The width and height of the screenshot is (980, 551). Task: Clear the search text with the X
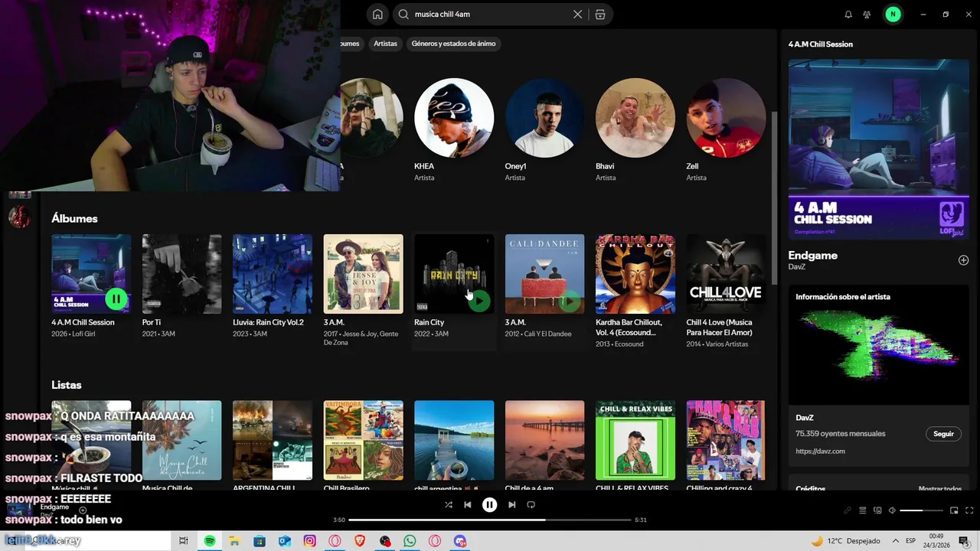point(578,14)
